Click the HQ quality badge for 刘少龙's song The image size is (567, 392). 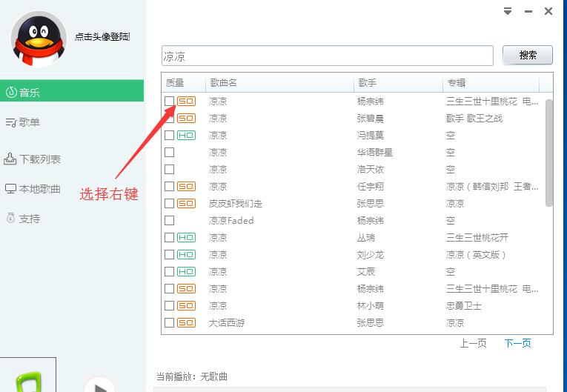click(186, 254)
